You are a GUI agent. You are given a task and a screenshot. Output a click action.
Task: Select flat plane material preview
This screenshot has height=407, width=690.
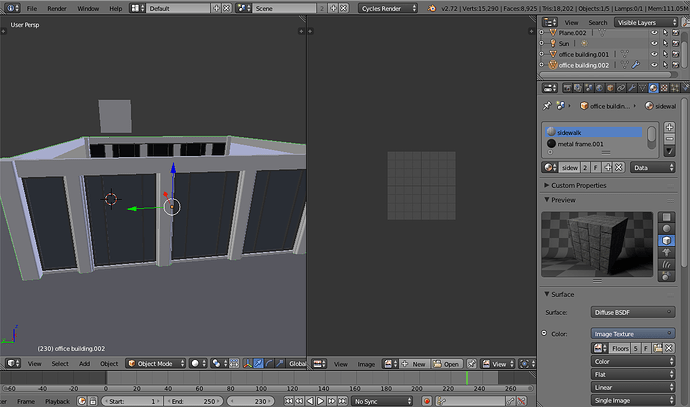pos(666,217)
